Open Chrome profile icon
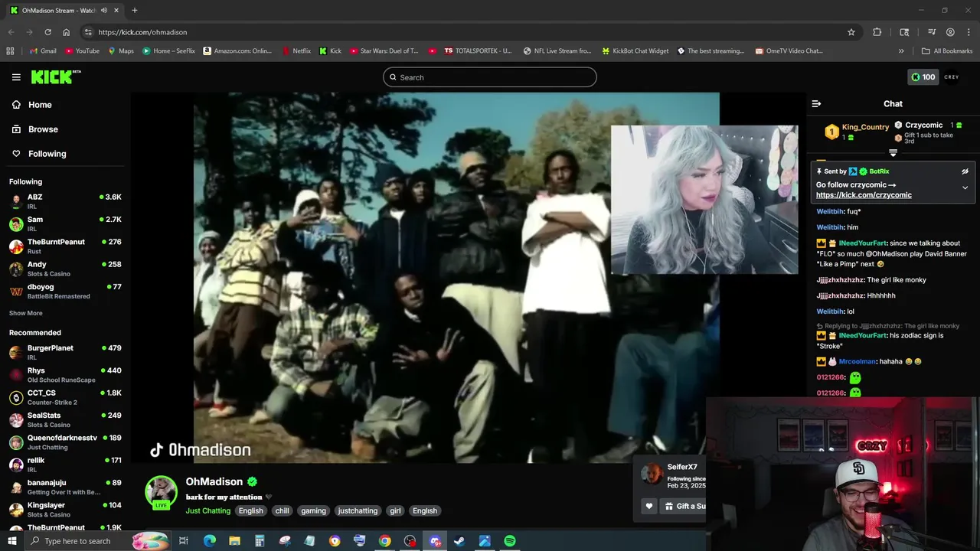Viewport: 980px width, 551px height. click(950, 32)
